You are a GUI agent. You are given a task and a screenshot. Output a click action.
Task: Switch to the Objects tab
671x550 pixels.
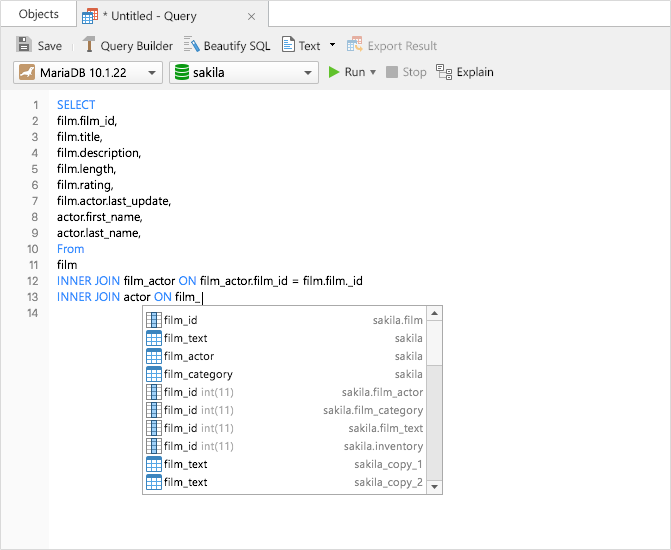coord(39,14)
